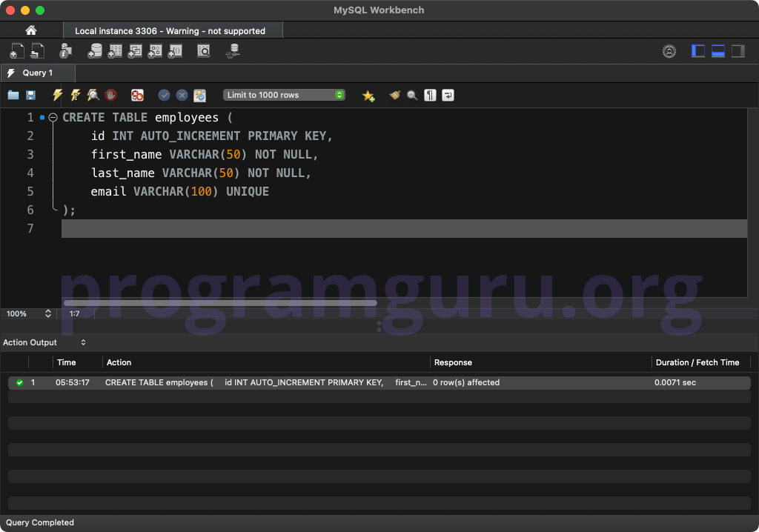This screenshot has height=532, width=759.
Task: Toggle invisible characters display
Action: click(430, 95)
